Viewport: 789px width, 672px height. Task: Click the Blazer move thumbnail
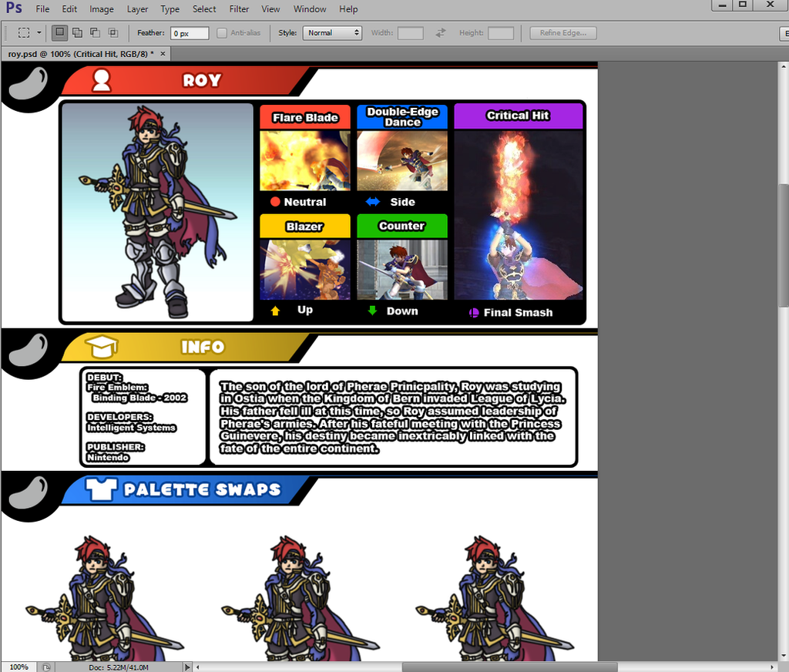[305, 270]
